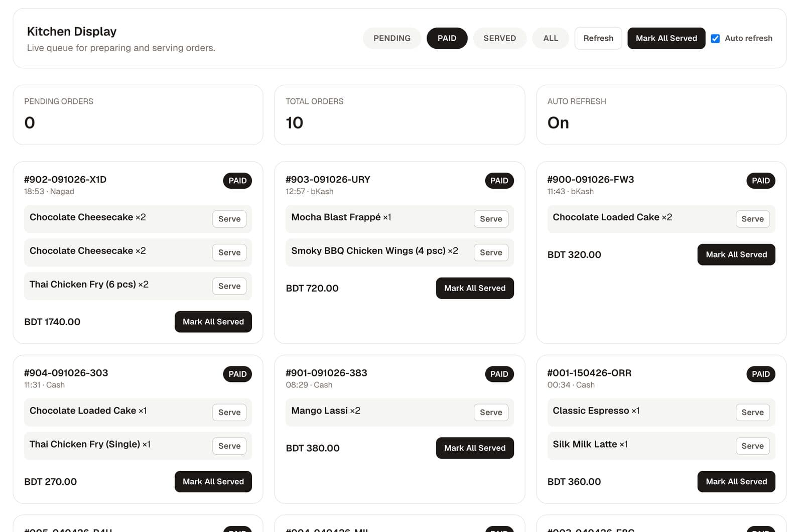Viewport: 803px width, 532px height.
Task: Serve the Mango Lassi item
Action: pyautogui.click(x=491, y=413)
